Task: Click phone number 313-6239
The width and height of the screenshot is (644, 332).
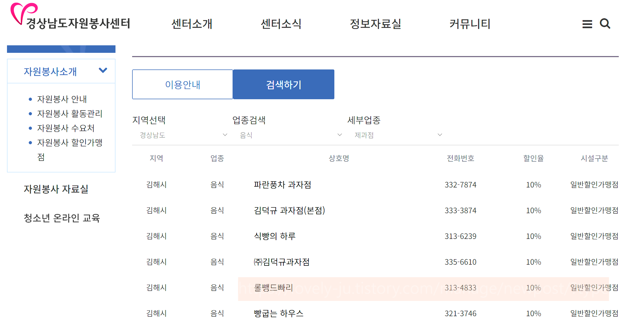Action: tap(460, 236)
